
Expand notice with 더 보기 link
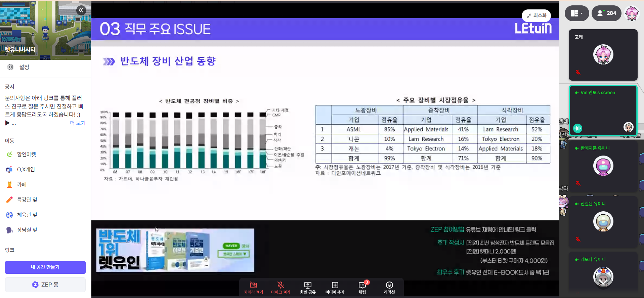coord(78,123)
